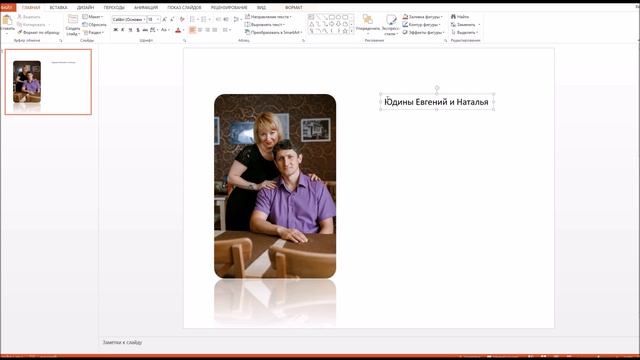Click the Character Spacing (AV) icon

(x=152, y=30)
